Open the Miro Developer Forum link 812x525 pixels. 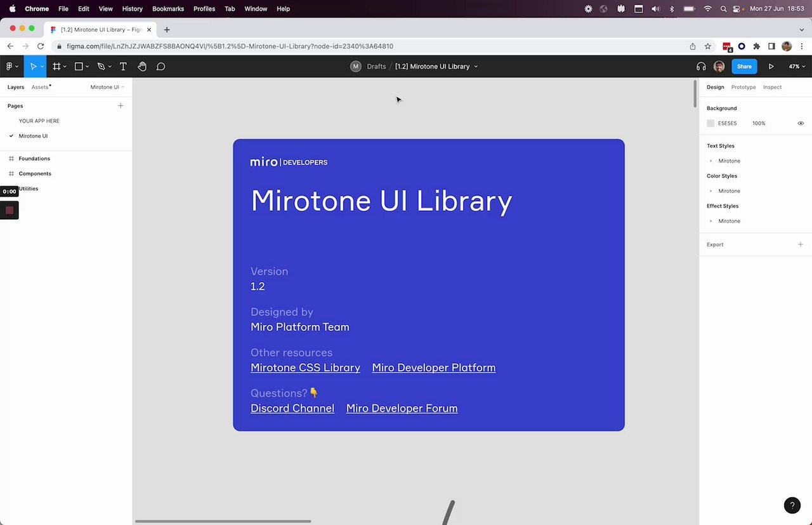(x=402, y=408)
